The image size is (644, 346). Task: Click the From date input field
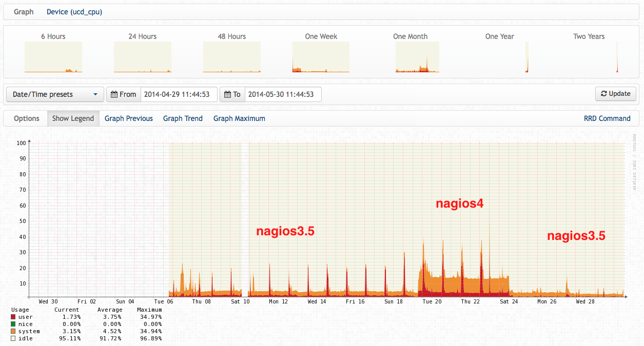tap(179, 94)
